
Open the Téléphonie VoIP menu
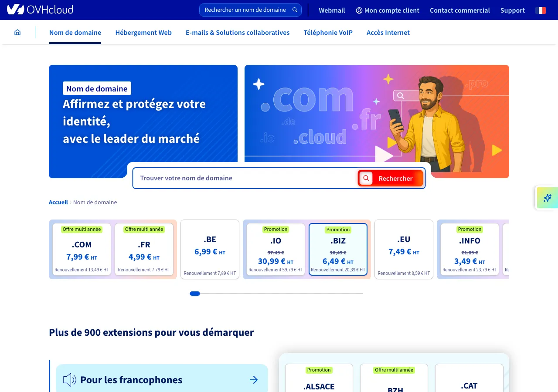(x=328, y=32)
